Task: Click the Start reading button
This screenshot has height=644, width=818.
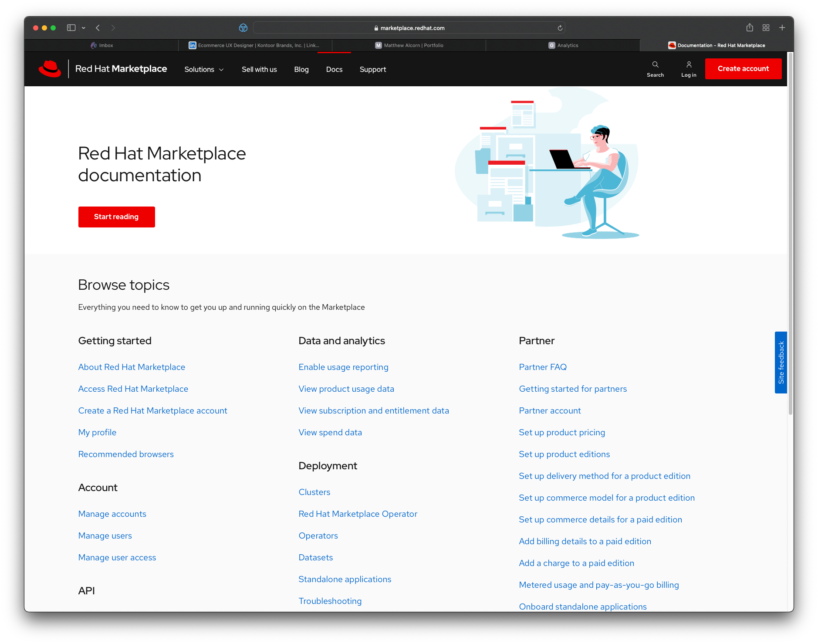Action: 116,217
